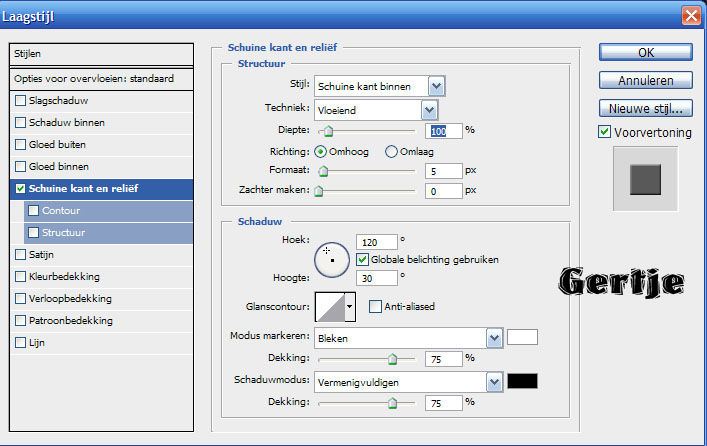Open the black shadow color swatch

tap(522, 381)
